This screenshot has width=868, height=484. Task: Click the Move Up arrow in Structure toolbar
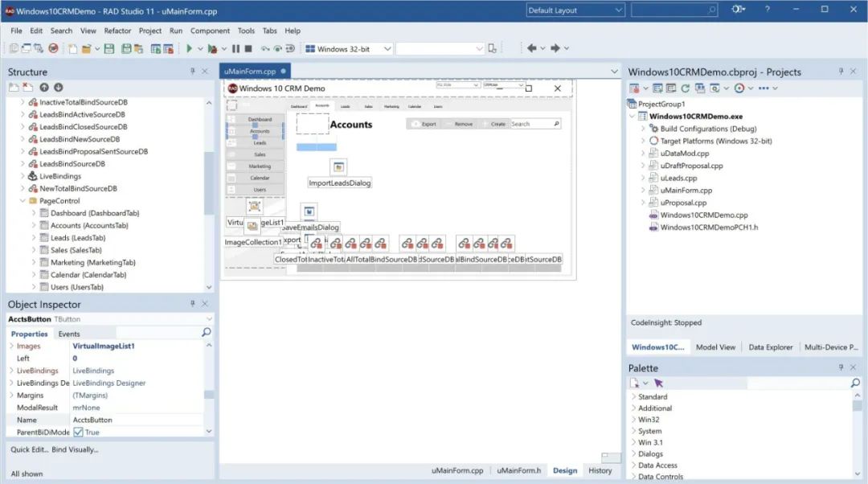tap(43, 88)
